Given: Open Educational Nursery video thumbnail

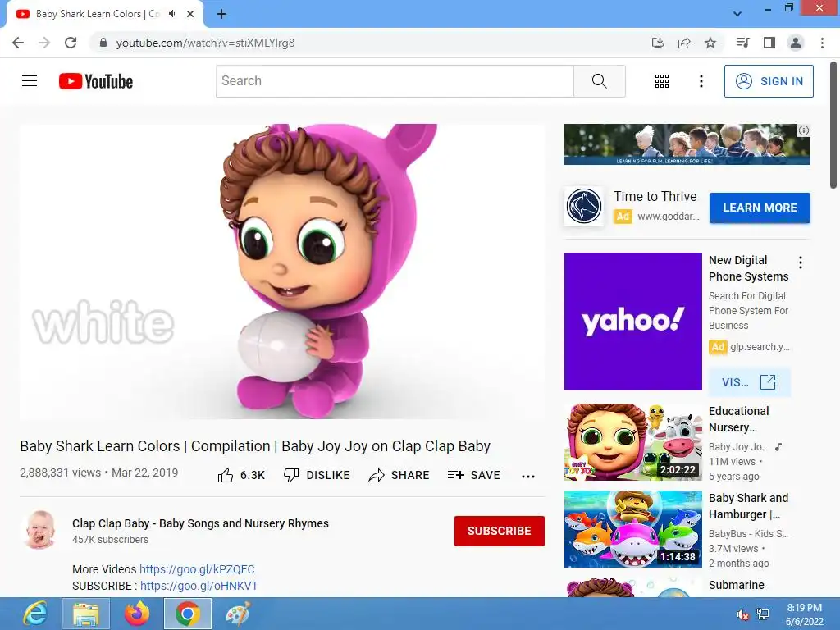Looking at the screenshot, I should click(632, 442).
